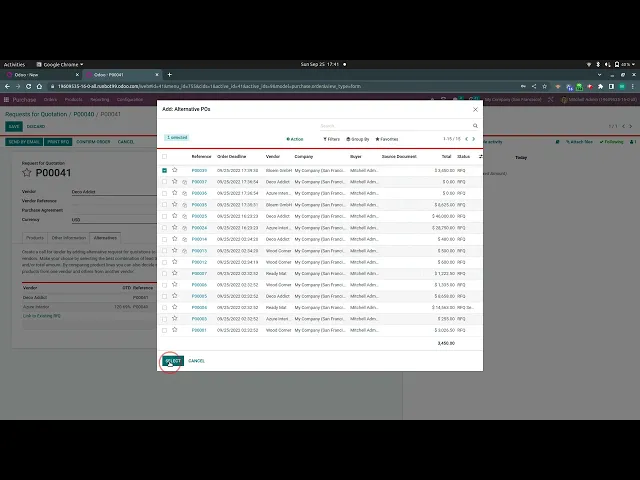
Task: Click DISCARD on the form
Action: click(36, 127)
